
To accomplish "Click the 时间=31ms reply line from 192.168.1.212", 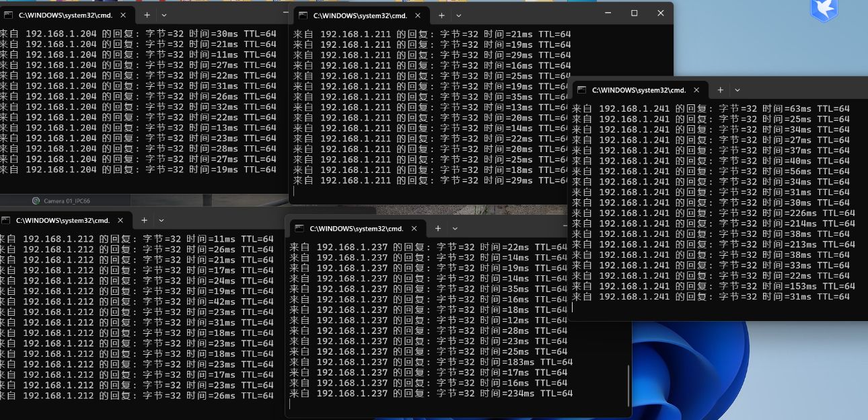I will [x=137, y=322].
